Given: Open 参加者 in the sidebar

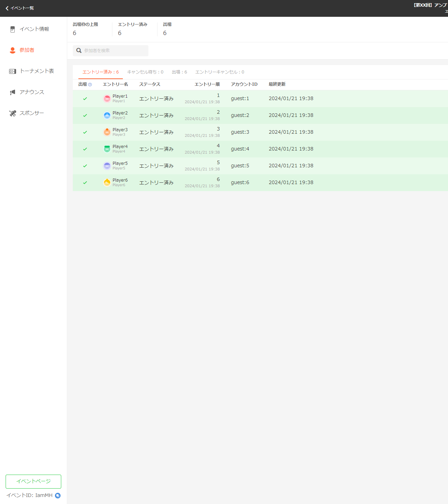Looking at the screenshot, I should (34, 50).
